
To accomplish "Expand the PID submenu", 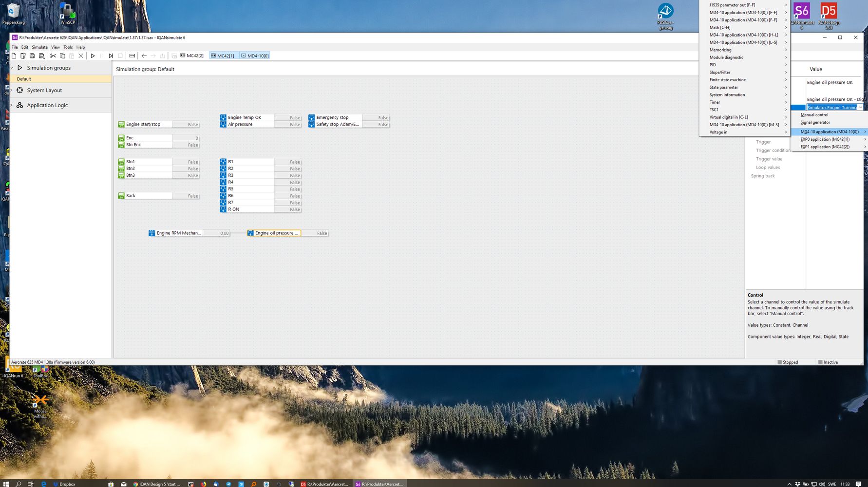I will pyautogui.click(x=745, y=65).
